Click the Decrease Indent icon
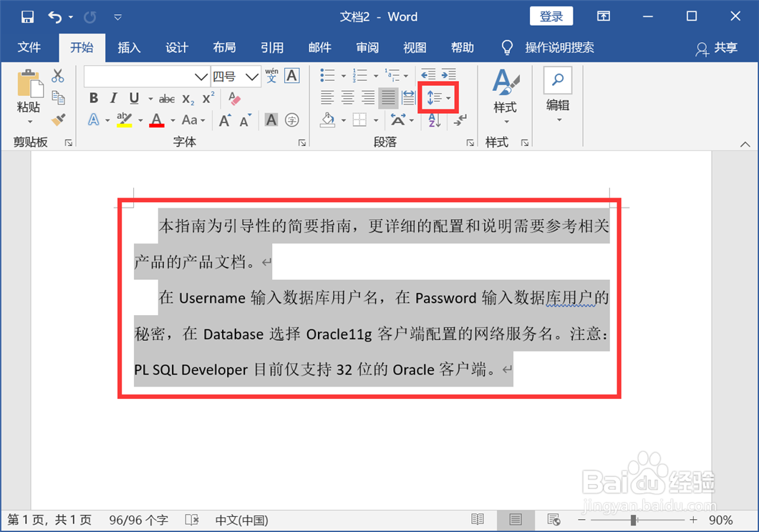Viewport: 759px width, 532px height. coord(428,74)
